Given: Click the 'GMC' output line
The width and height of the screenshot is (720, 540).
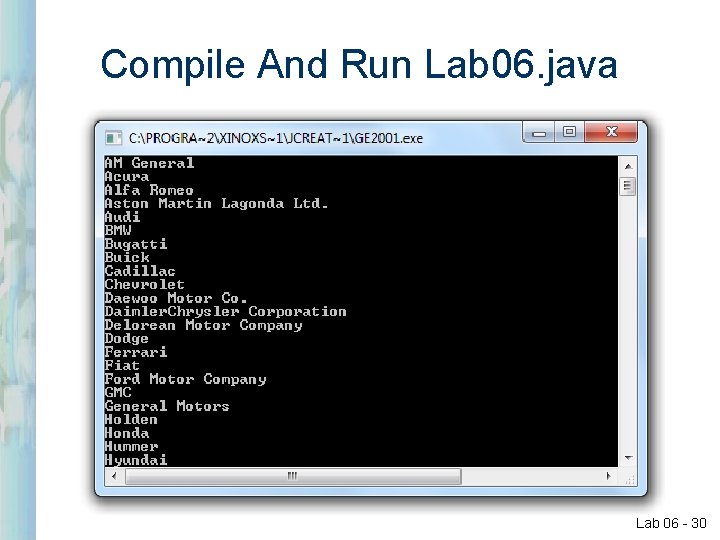Looking at the screenshot, I should click(118, 393).
